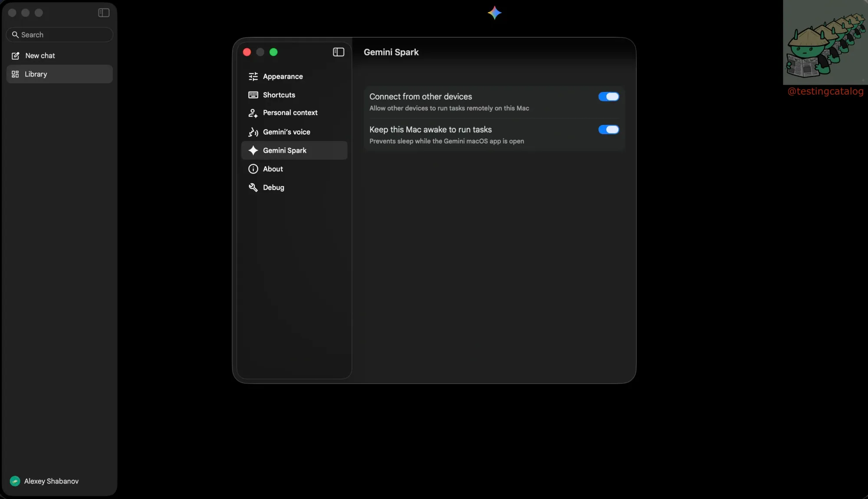868x499 pixels.
Task: Open the Appearance settings section
Action: tap(294, 76)
